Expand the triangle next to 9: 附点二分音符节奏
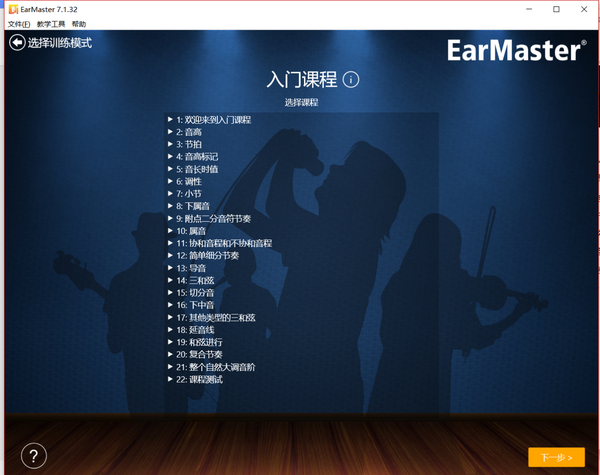 [x=171, y=219]
